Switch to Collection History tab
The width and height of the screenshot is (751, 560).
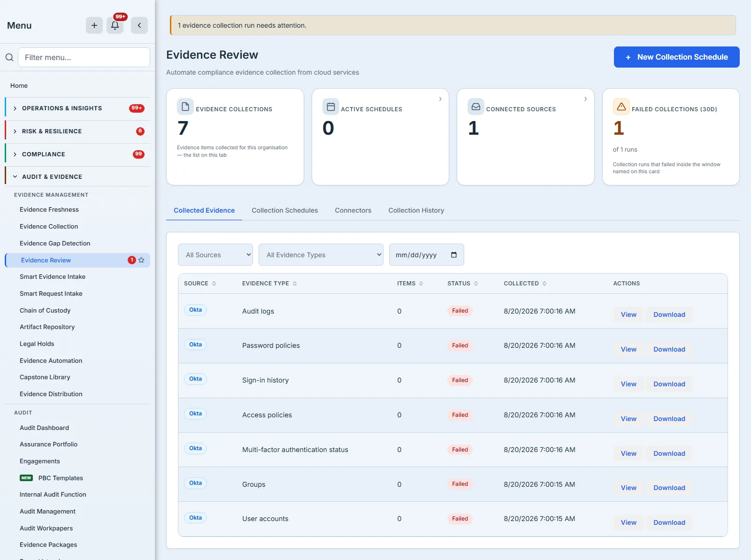(x=416, y=210)
